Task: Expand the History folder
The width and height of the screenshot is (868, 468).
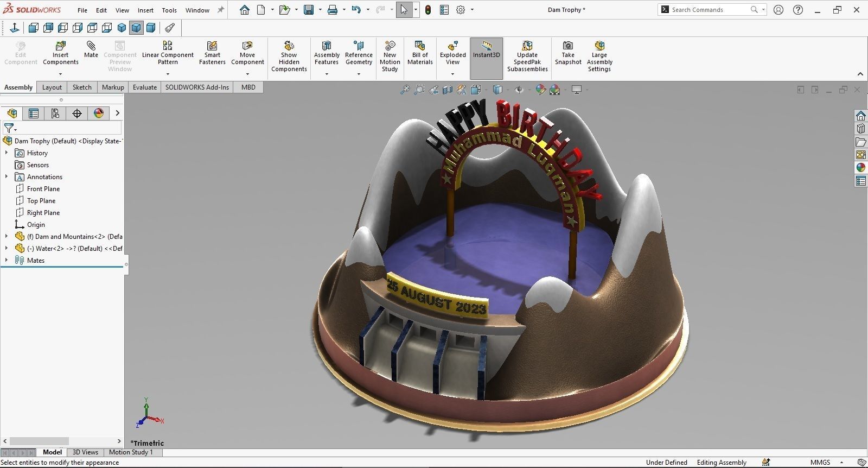Action: (7, 153)
